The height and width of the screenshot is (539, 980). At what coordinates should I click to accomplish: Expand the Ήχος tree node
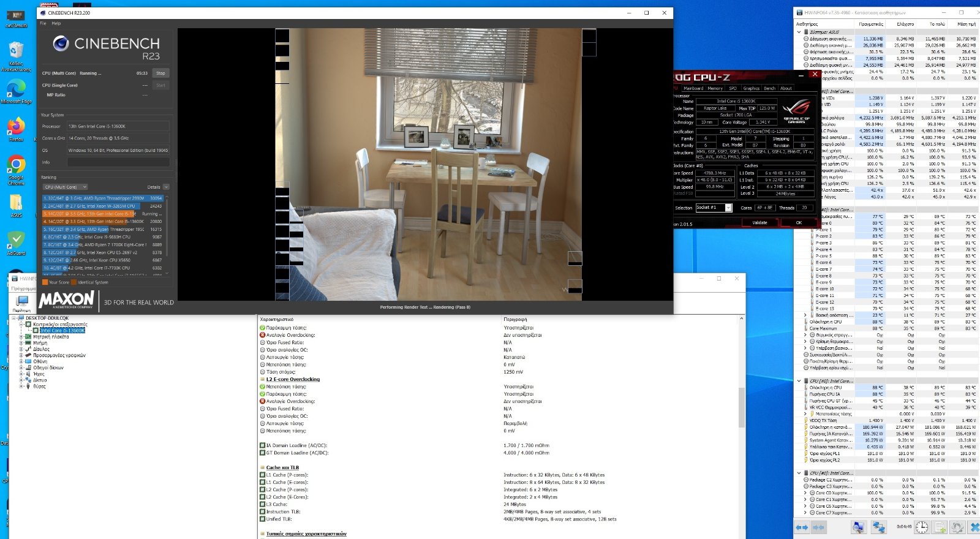tap(21, 374)
